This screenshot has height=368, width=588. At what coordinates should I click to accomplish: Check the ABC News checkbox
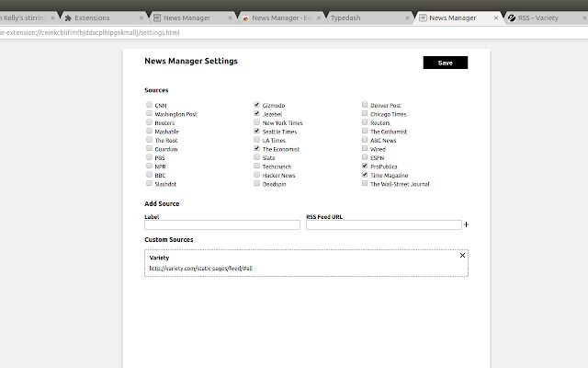[365, 139]
